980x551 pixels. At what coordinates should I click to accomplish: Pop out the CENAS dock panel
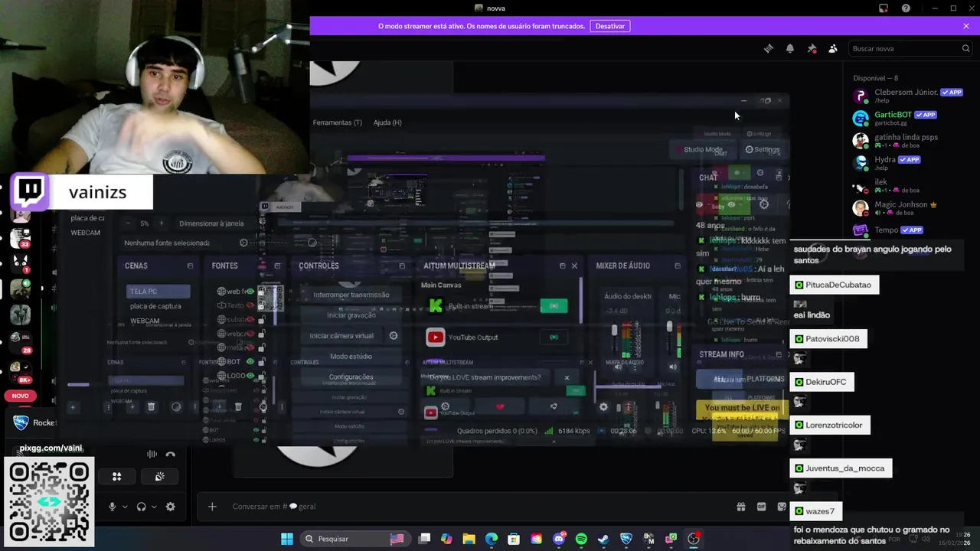[190, 266]
